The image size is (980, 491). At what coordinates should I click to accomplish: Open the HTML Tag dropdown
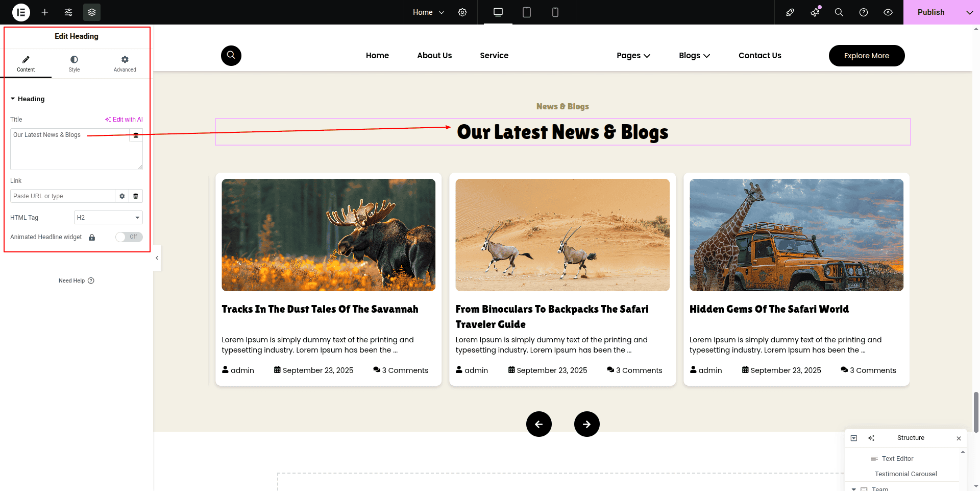coord(108,218)
